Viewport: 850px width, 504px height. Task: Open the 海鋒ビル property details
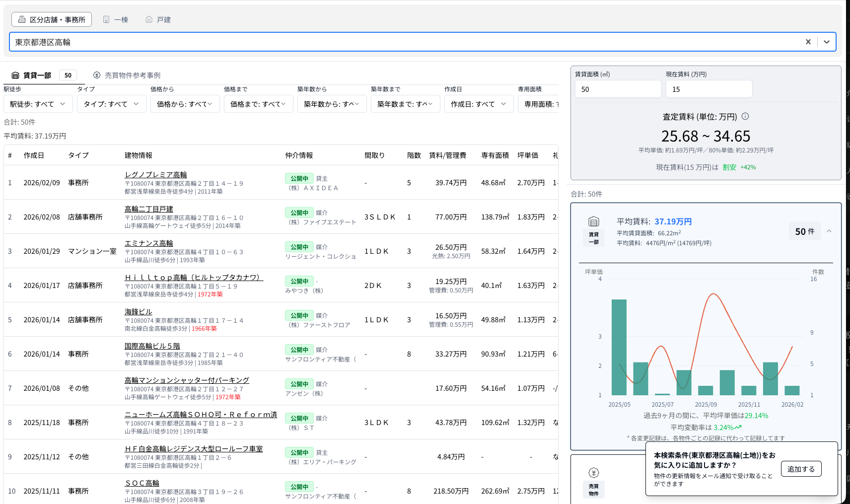tap(139, 311)
